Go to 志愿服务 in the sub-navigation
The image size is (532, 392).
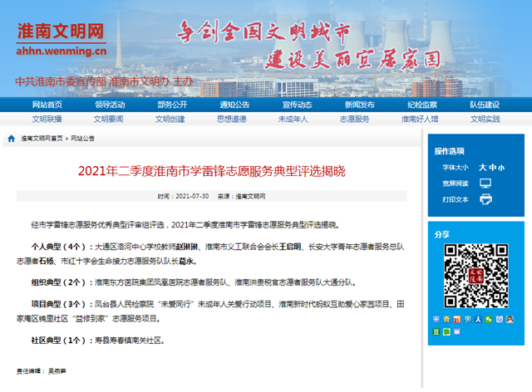click(354, 119)
